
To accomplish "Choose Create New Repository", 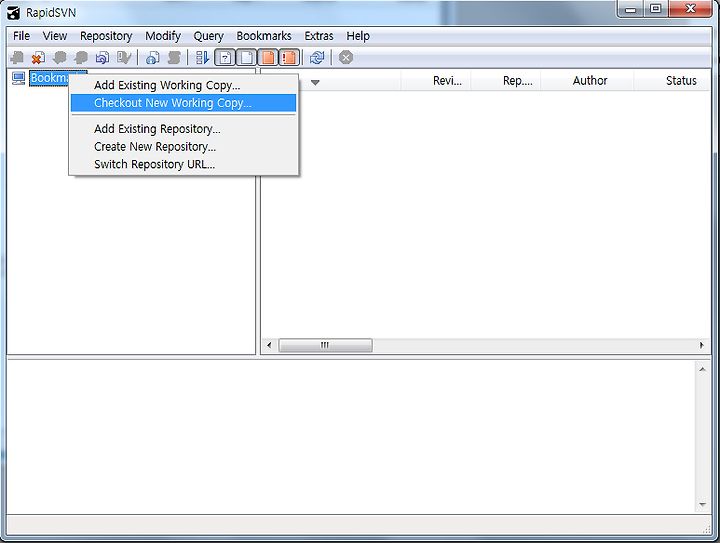I will pyautogui.click(x=183, y=146).
